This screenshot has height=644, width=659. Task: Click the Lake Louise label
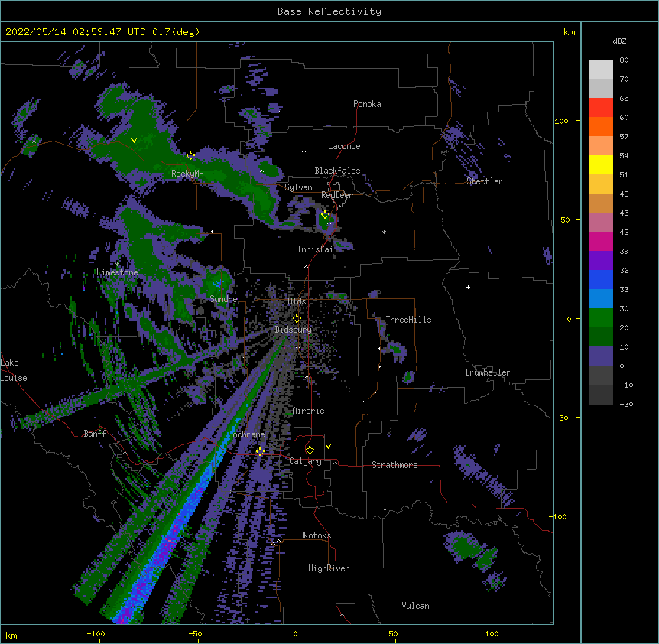(14, 370)
